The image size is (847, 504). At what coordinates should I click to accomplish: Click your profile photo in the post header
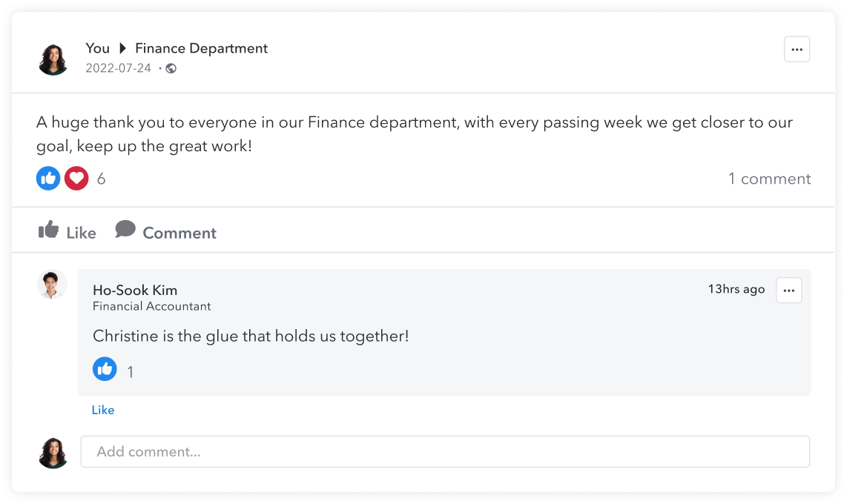click(53, 59)
